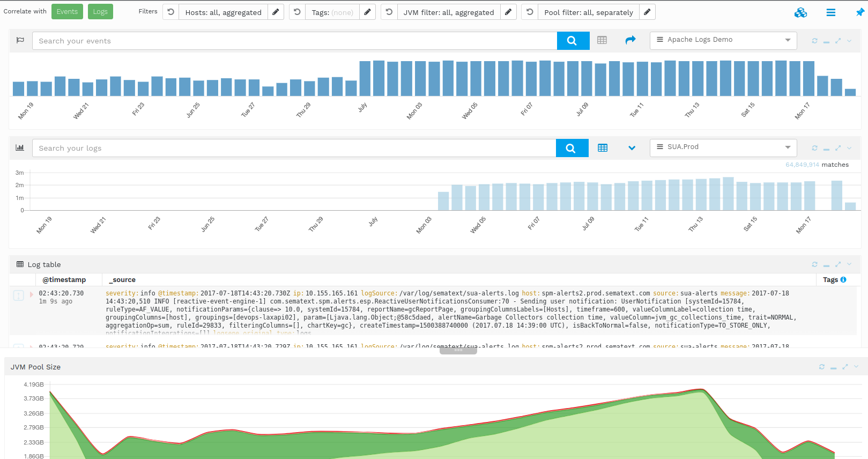Refresh the JVM Pool Size panel
This screenshot has height=459, width=868.
coord(822,367)
